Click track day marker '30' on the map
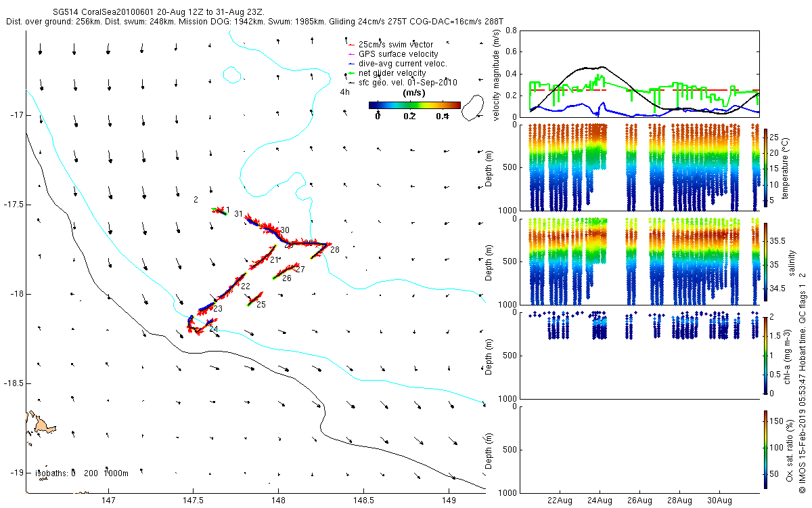Screen dimensions: 812x508 [285, 230]
